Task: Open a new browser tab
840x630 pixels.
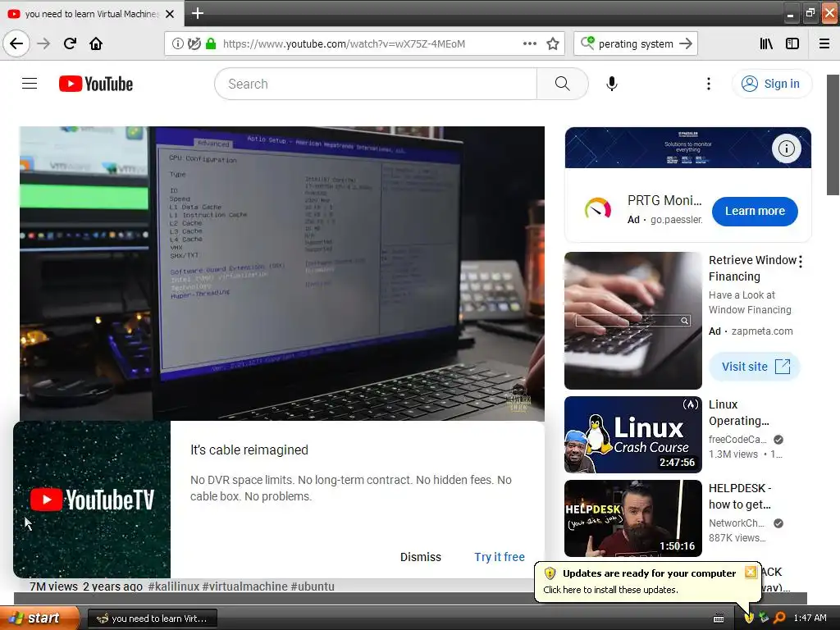Action: click(x=197, y=13)
